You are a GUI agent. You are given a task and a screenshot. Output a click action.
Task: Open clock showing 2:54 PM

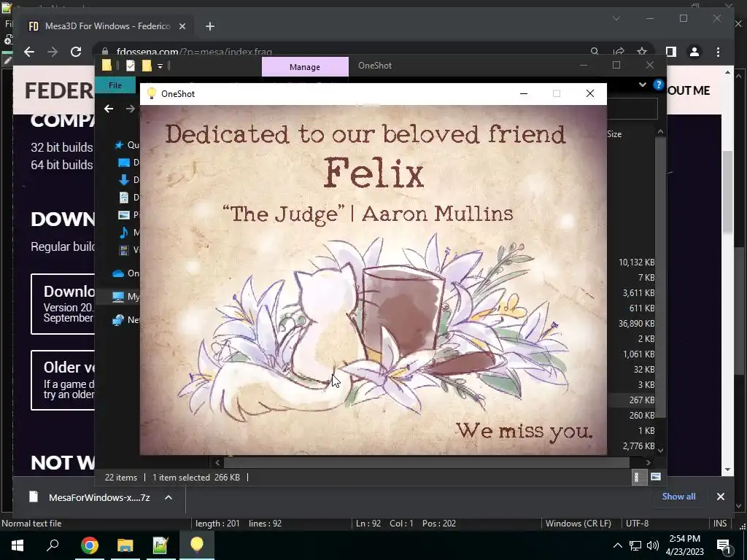tap(684, 545)
